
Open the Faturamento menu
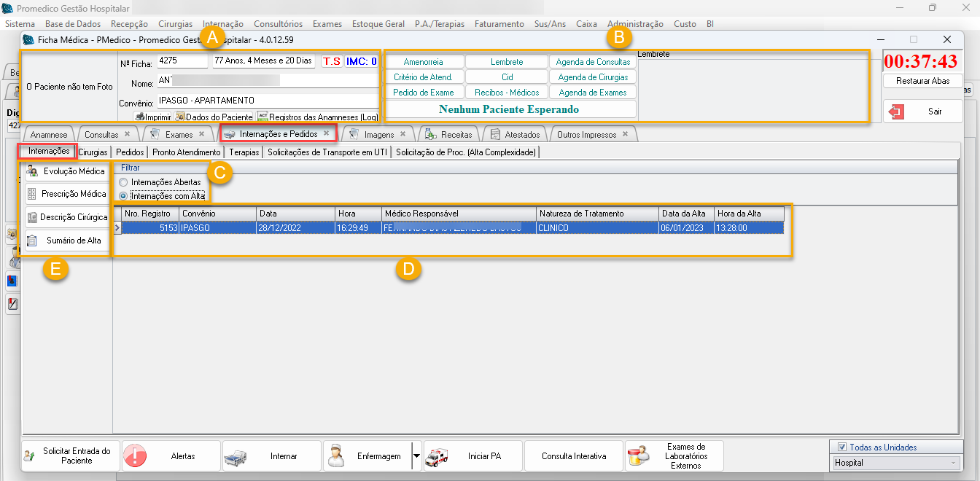[x=499, y=24]
